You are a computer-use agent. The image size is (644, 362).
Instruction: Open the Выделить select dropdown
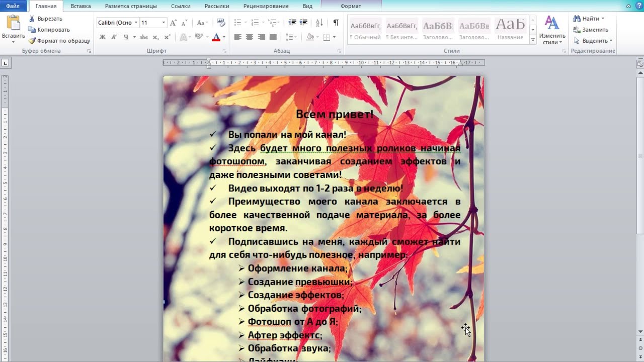point(593,41)
